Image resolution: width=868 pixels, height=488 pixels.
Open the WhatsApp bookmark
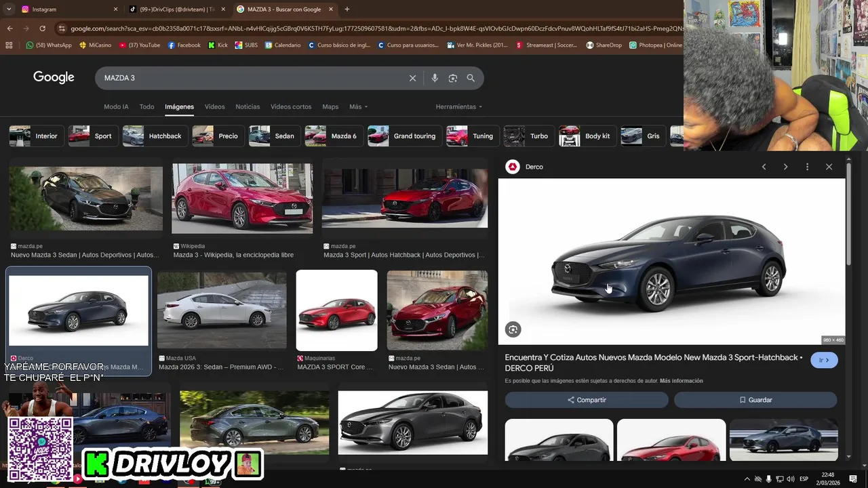[x=49, y=45]
